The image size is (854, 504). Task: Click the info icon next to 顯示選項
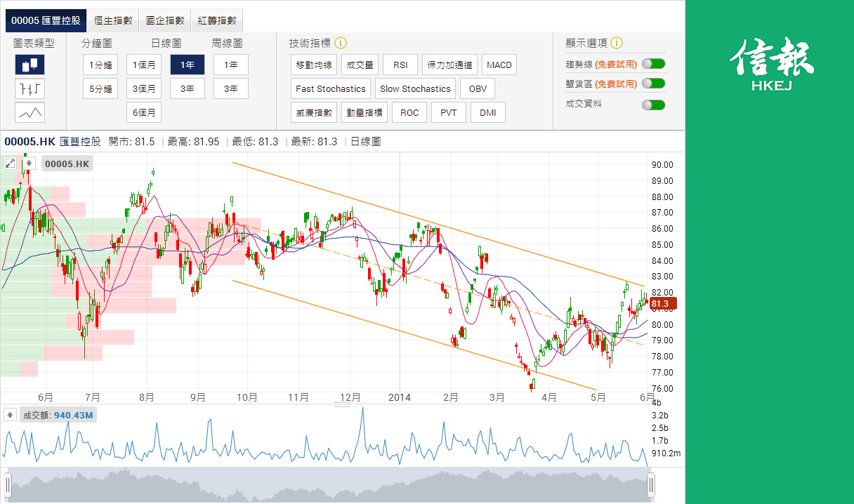pyautogui.click(x=617, y=43)
